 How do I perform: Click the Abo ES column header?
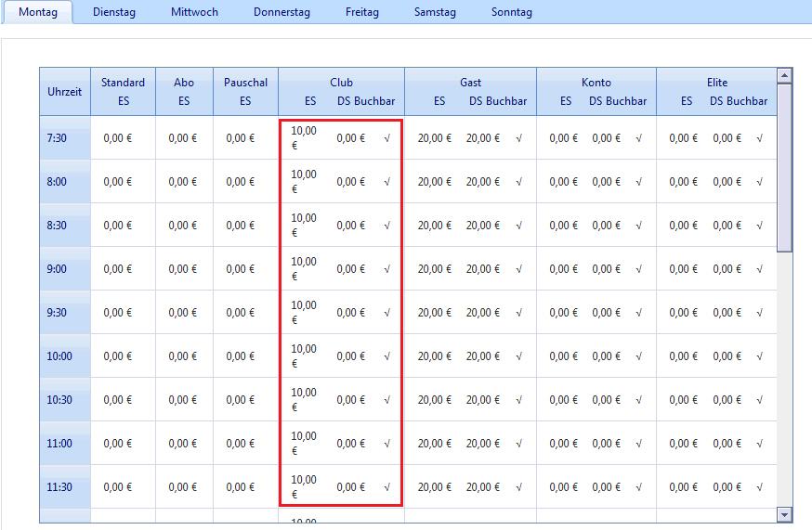pyautogui.click(x=184, y=92)
